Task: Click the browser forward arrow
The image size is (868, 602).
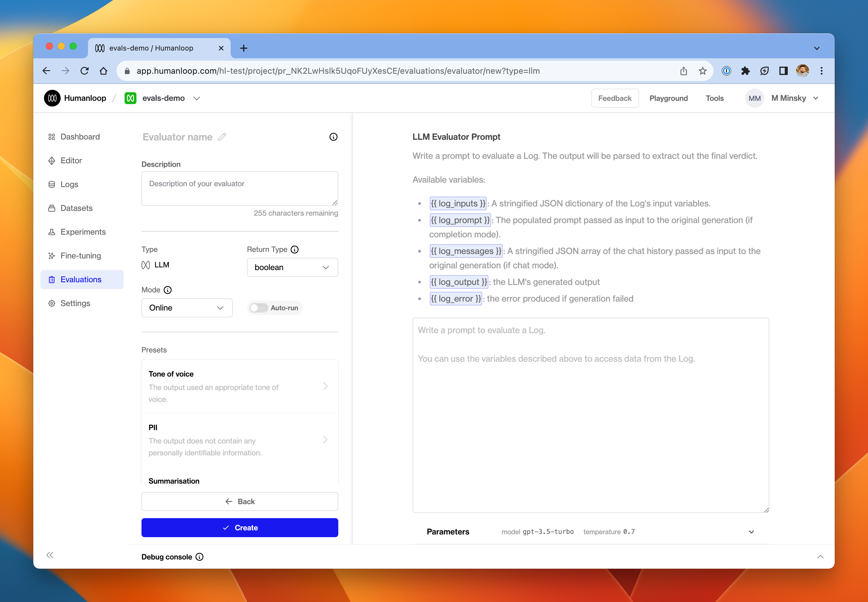Action: (x=66, y=71)
